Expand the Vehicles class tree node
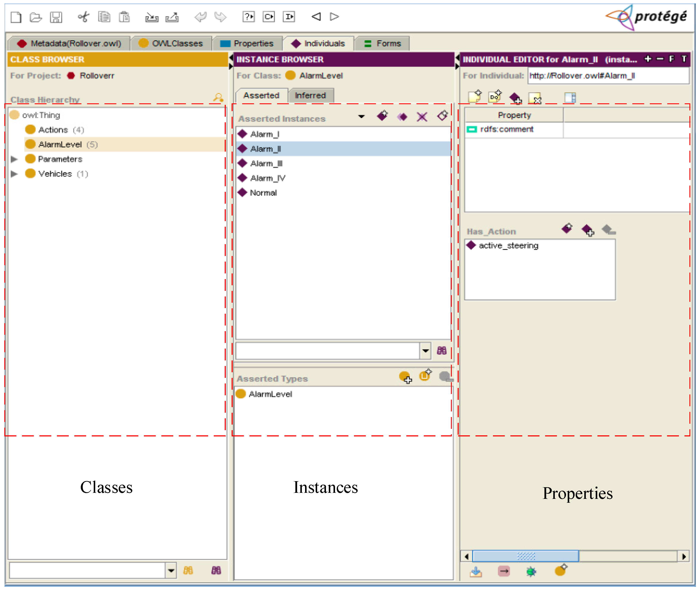 tap(14, 174)
